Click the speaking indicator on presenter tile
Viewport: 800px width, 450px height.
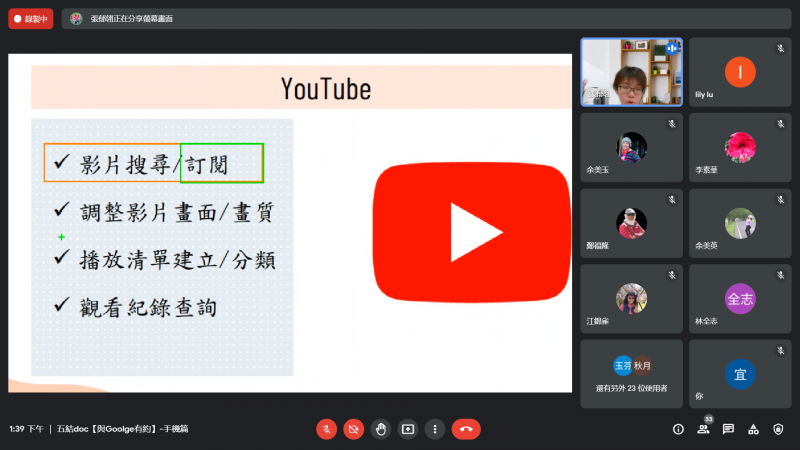(672, 48)
